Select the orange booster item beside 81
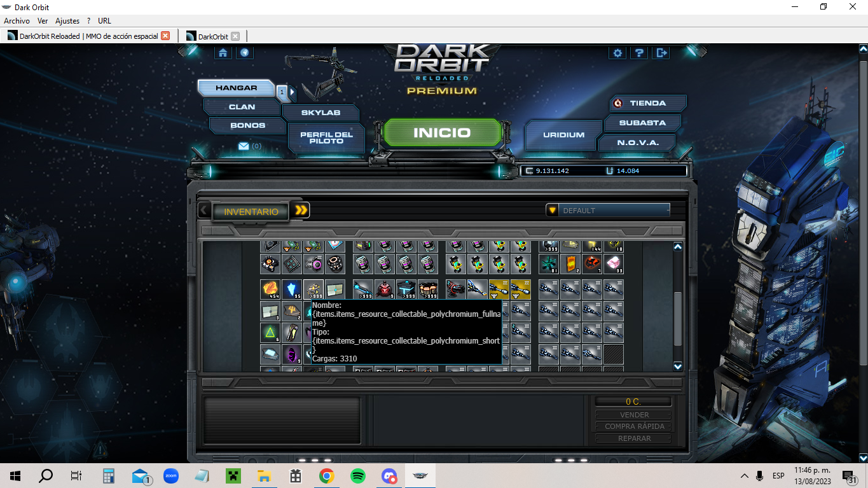The image size is (868, 488). point(570,263)
